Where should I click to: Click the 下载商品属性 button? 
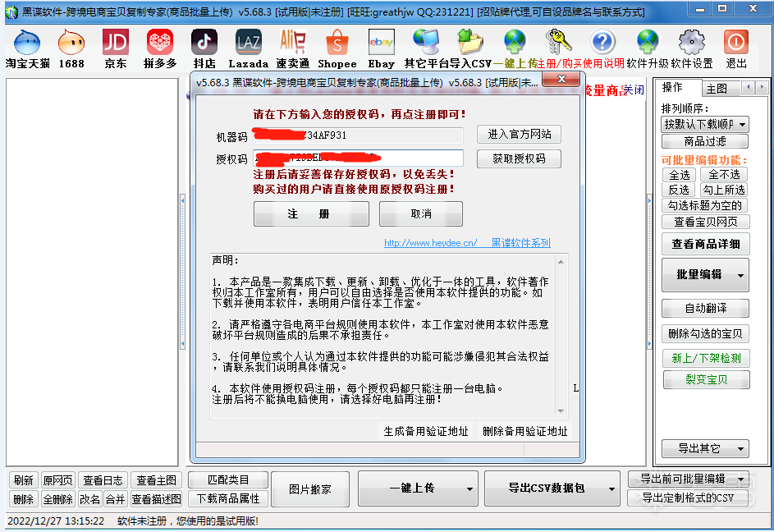[228, 499]
